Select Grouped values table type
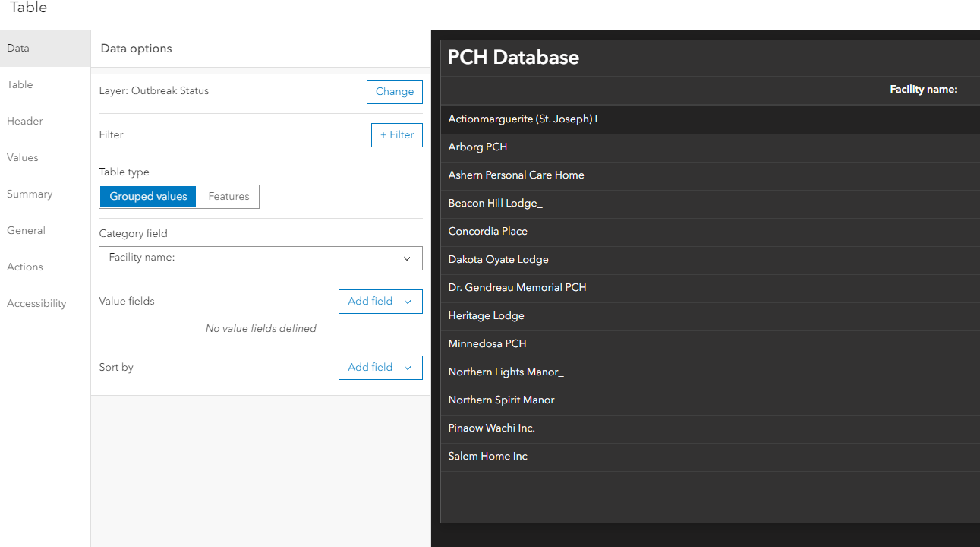Image resolution: width=980 pixels, height=547 pixels. (x=148, y=196)
